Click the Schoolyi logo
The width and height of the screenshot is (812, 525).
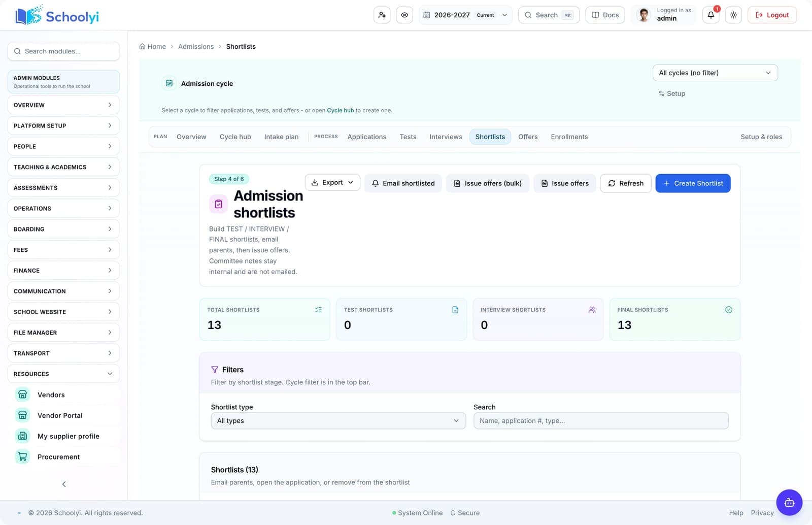57,16
